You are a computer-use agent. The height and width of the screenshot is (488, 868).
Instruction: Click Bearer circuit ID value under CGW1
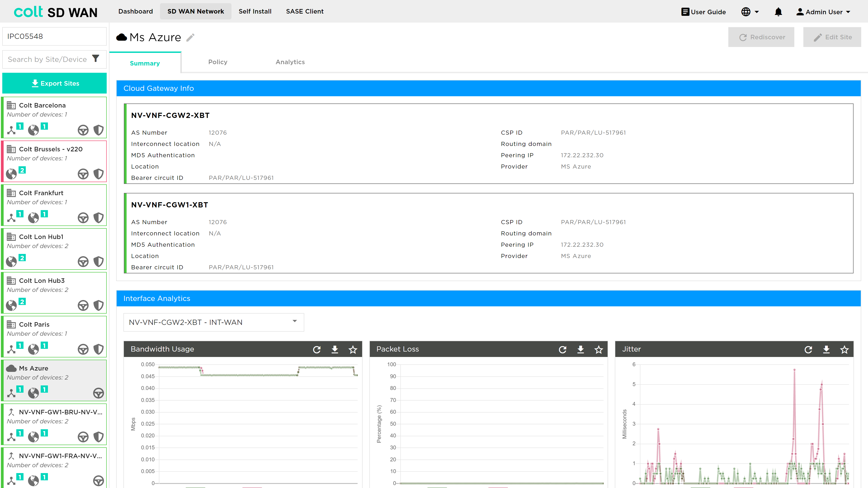pos(241,267)
